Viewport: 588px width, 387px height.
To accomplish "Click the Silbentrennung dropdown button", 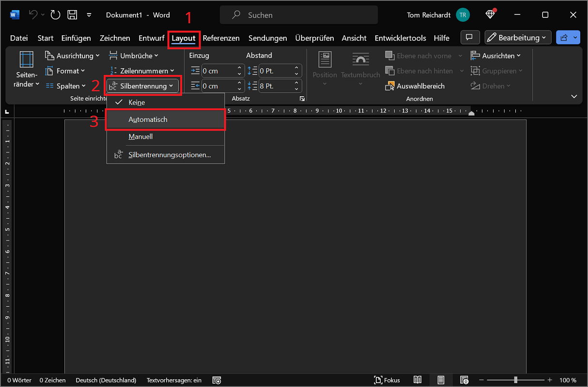I will (143, 86).
